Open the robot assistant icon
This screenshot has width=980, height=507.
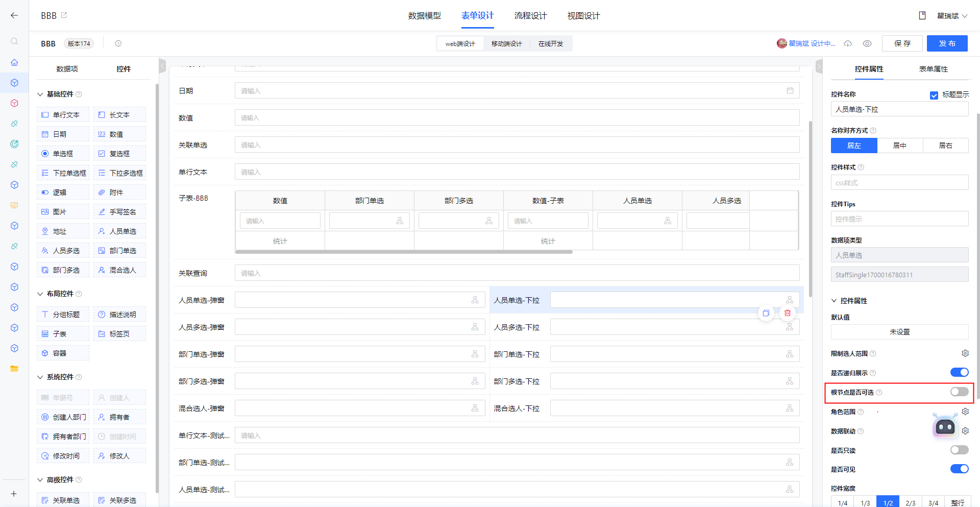(945, 426)
